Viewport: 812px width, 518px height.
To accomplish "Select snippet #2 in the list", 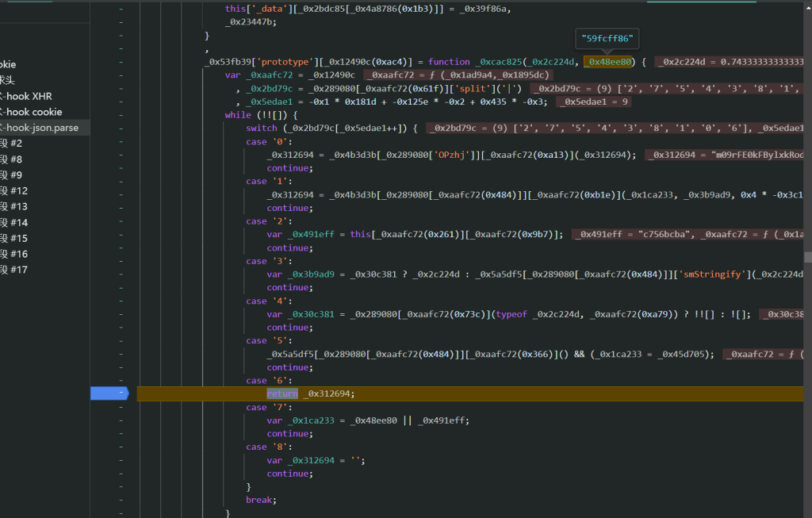I will (12, 144).
